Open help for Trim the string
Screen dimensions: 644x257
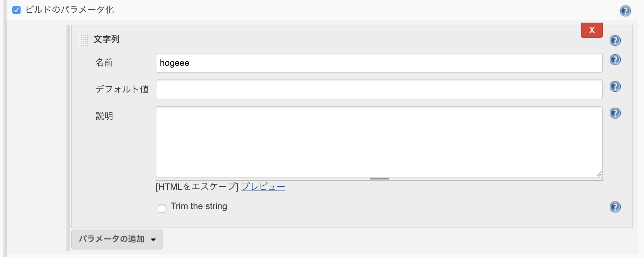click(x=615, y=207)
